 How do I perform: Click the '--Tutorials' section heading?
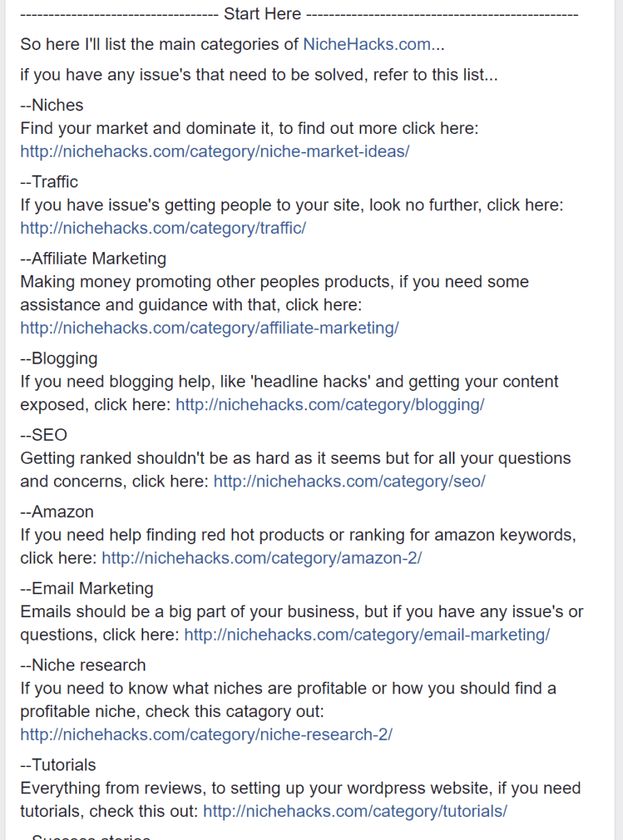point(58,765)
